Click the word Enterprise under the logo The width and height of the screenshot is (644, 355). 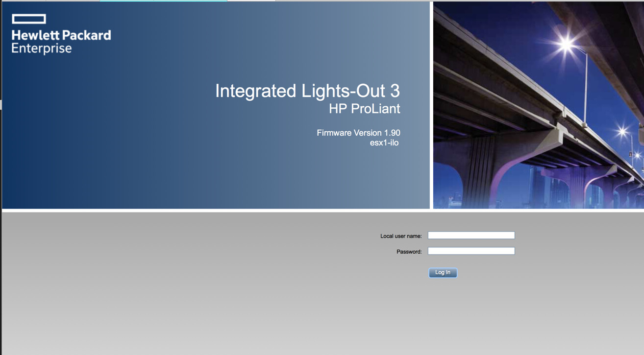point(42,48)
